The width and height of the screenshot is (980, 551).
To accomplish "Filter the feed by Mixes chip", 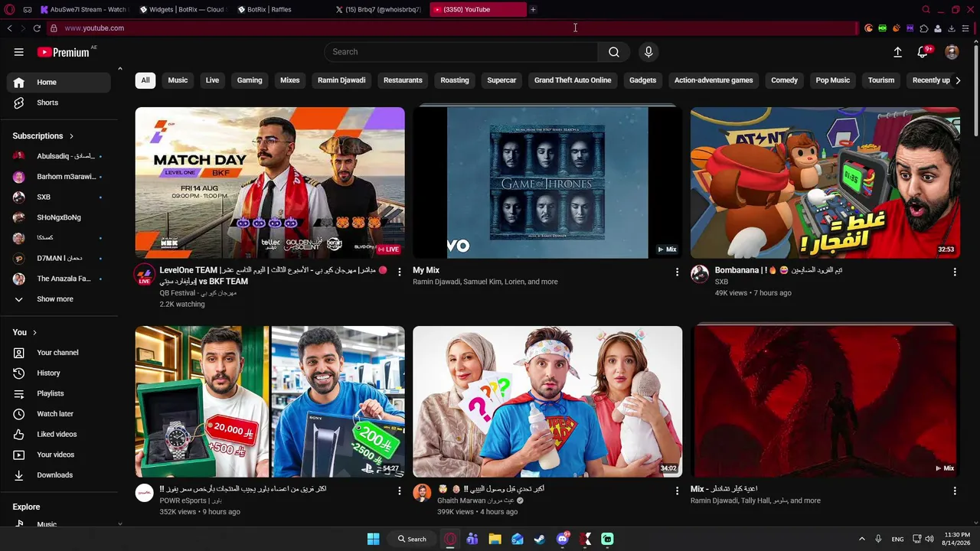I will pos(290,80).
